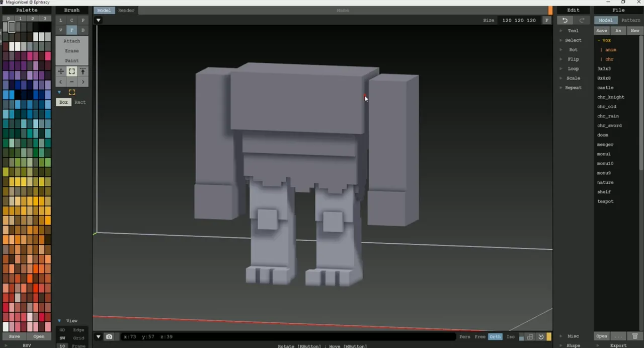Screen dimensions: 644x348
Task: Choose the move tool four-arrow icon
Action: pos(61,72)
